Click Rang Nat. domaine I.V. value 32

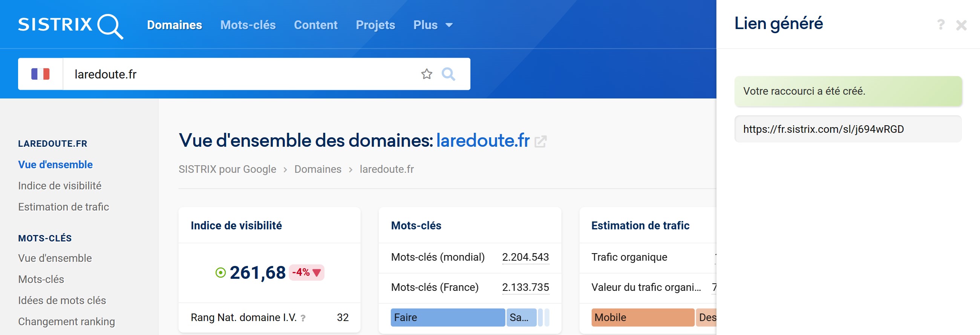pyautogui.click(x=342, y=318)
